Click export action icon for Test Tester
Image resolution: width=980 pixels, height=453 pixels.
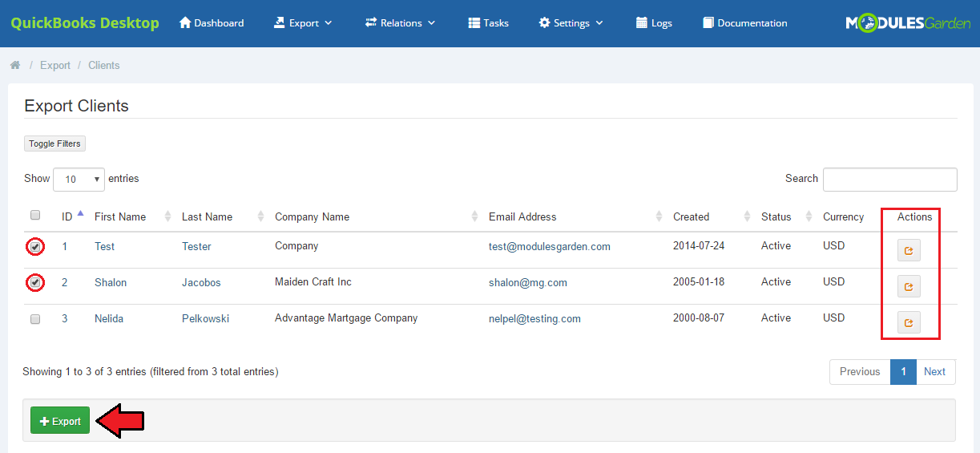click(x=909, y=251)
